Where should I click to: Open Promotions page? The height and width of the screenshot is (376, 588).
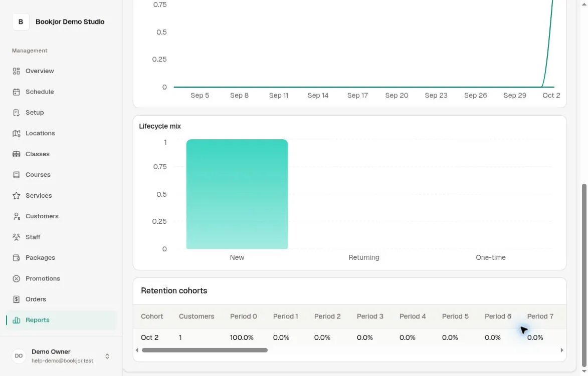[61, 279]
